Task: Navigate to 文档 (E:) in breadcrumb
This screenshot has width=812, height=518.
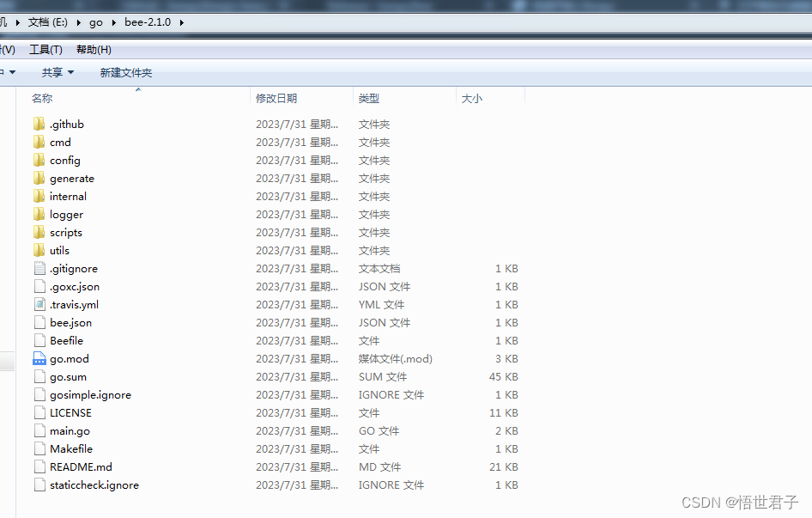Action: click(x=47, y=22)
